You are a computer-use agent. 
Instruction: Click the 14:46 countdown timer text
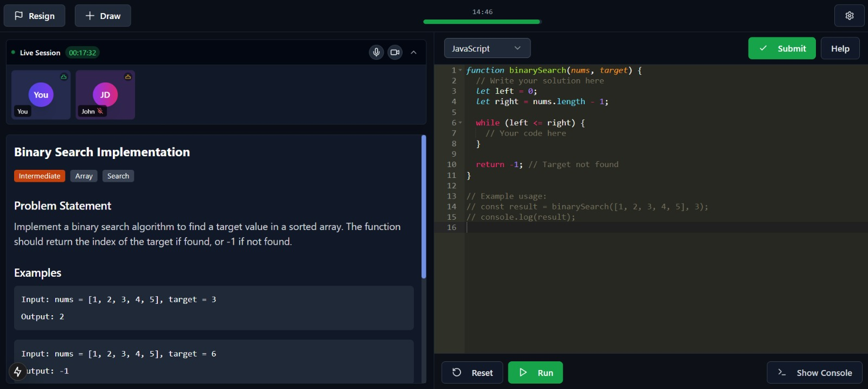pyautogui.click(x=482, y=12)
